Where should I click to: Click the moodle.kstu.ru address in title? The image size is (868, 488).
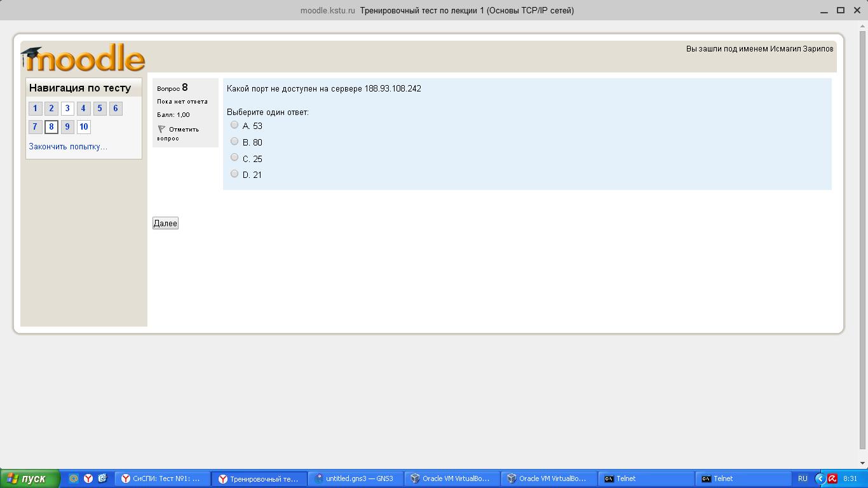pos(328,10)
